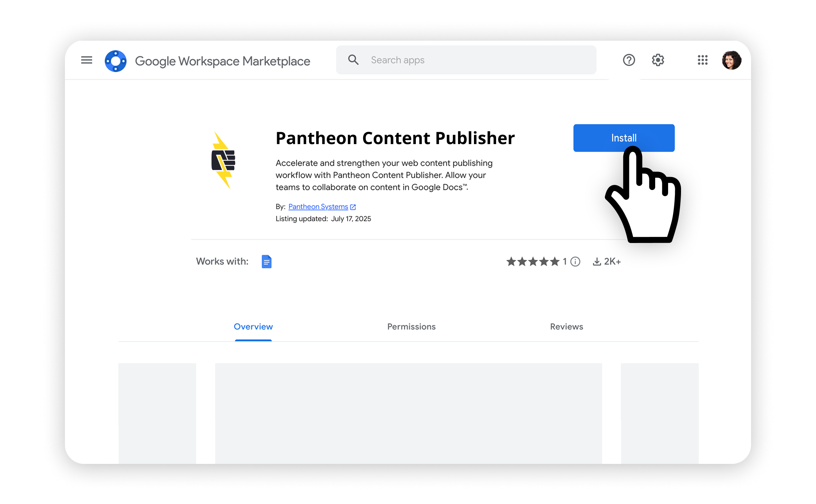Click the Google Docs compatibility icon

coord(267,261)
